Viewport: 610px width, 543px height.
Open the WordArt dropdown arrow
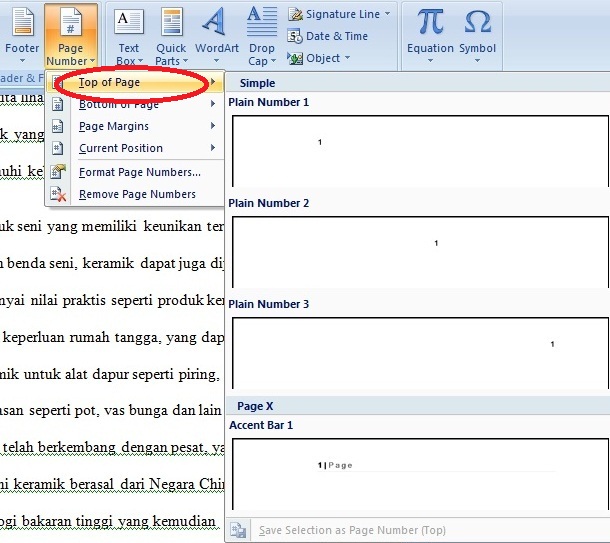[216, 61]
